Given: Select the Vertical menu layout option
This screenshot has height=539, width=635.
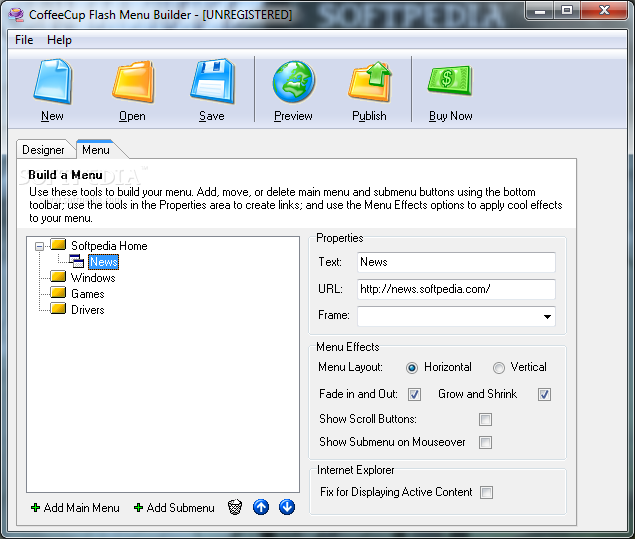Looking at the screenshot, I should pyautogui.click(x=499, y=368).
